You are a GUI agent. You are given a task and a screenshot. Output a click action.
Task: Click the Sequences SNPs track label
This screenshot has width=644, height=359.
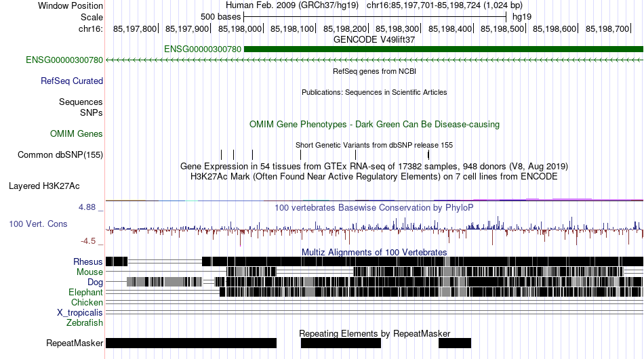pyautogui.click(x=81, y=107)
